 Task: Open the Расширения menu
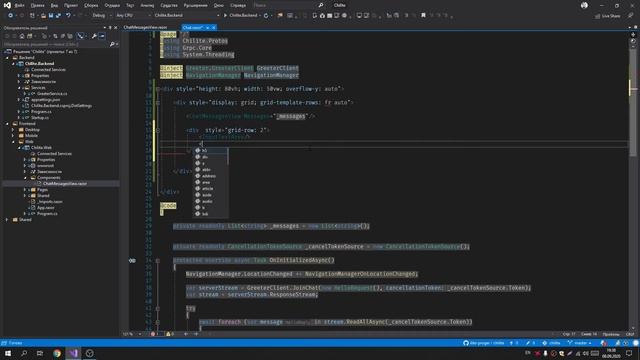click(196, 5)
